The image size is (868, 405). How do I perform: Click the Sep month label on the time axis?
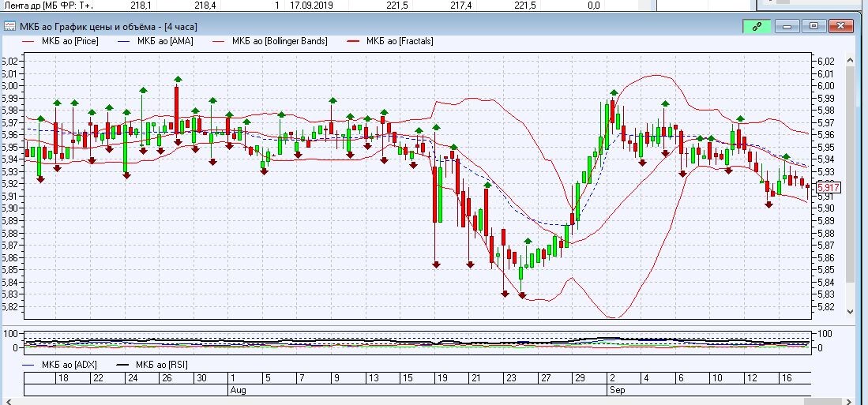tap(617, 390)
